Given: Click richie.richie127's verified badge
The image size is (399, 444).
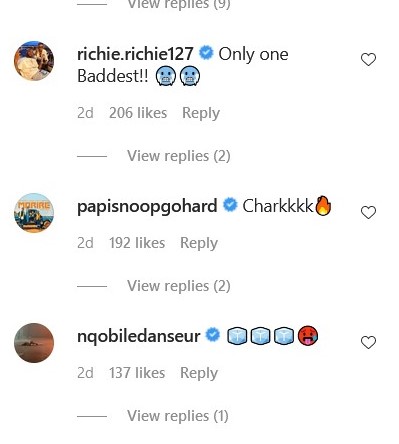Looking at the screenshot, I should 206,53.
